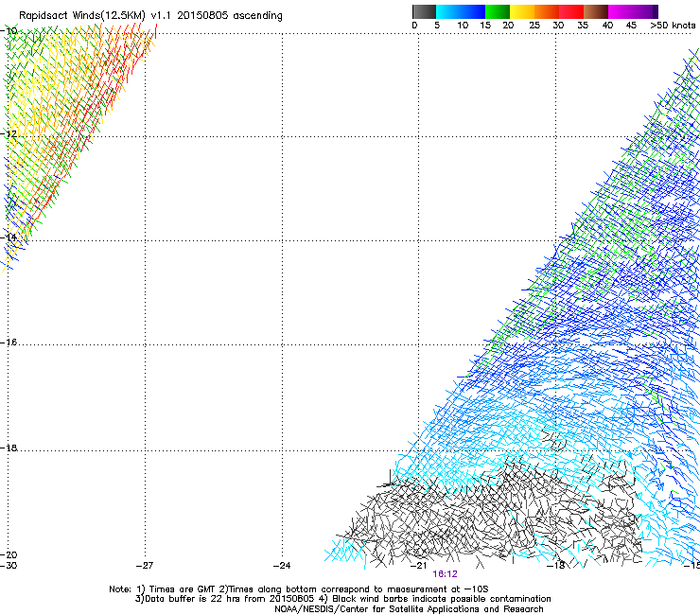Viewport: 700px width, 615px height.
Task: Click the -27 longitude axis label
Action: coord(145,566)
